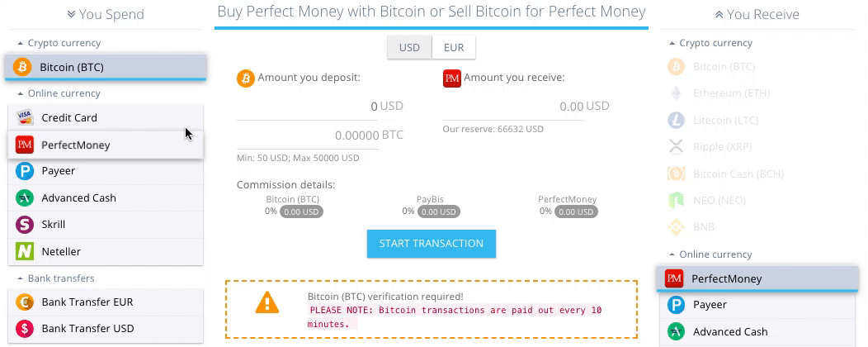Choose the green Neteller icon
This screenshot has width=868, height=347.
pos(25,252)
